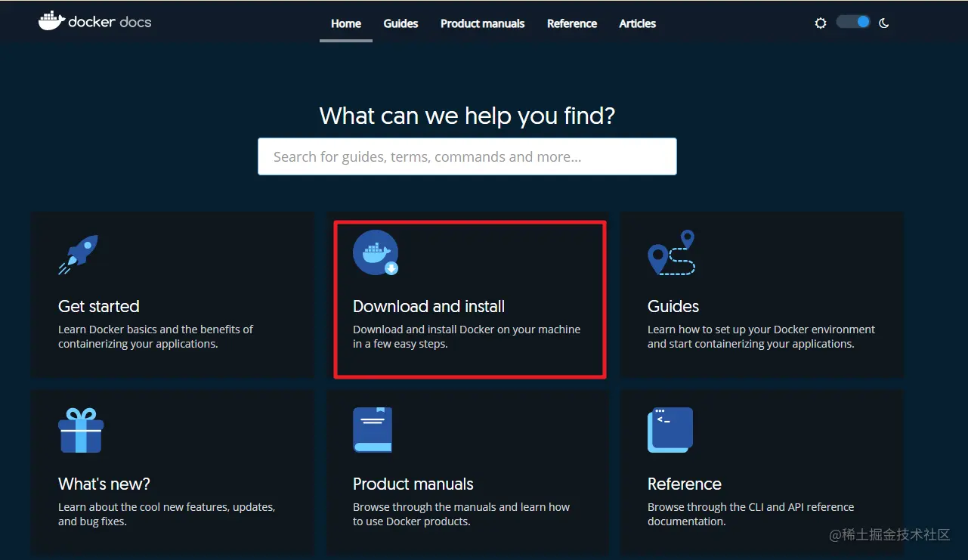The image size is (968, 560).
Task: Select the Articles navigation tab
Action: pyautogui.click(x=638, y=23)
